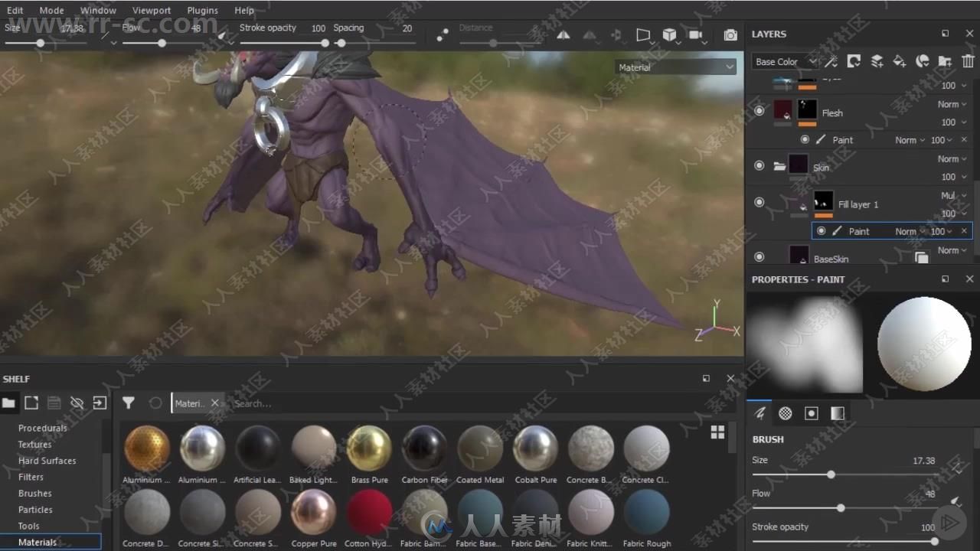Hide the BaseSkin layer
This screenshot has width=980, height=551.
[759, 256]
